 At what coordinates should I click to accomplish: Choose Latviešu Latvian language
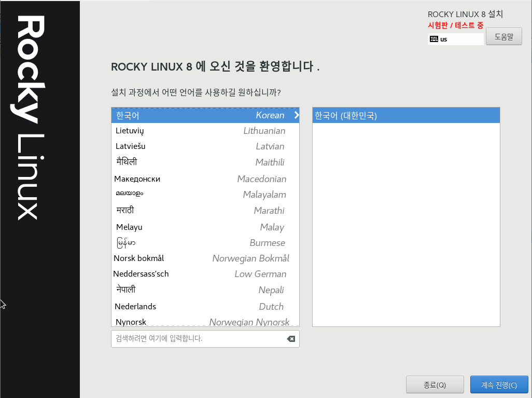205,146
